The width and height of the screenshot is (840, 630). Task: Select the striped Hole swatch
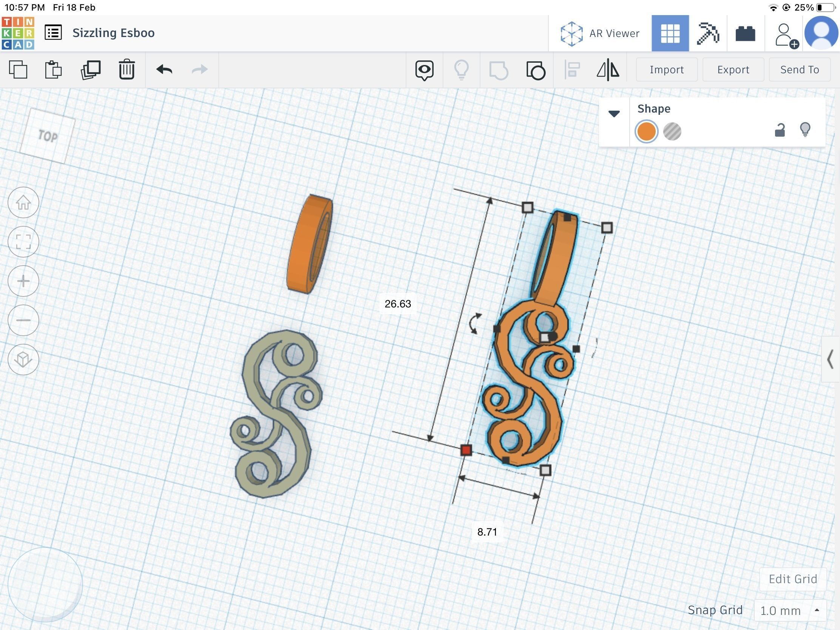[672, 132]
